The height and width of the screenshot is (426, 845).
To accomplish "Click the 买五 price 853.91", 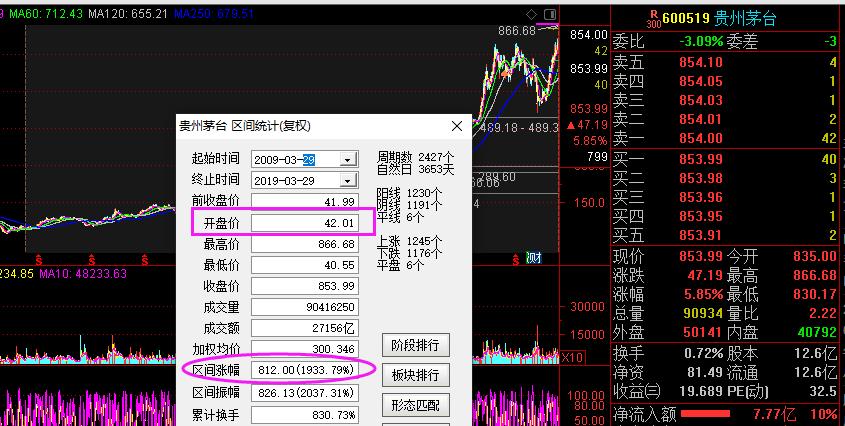I will point(701,235).
